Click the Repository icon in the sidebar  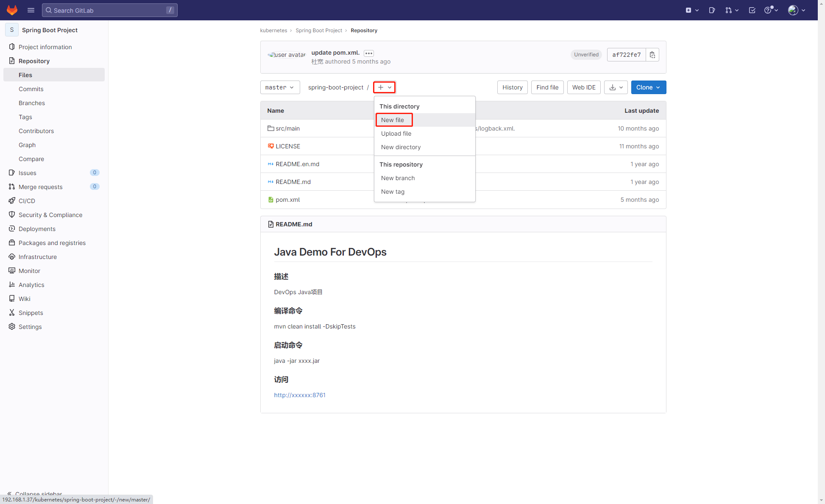pyautogui.click(x=12, y=61)
